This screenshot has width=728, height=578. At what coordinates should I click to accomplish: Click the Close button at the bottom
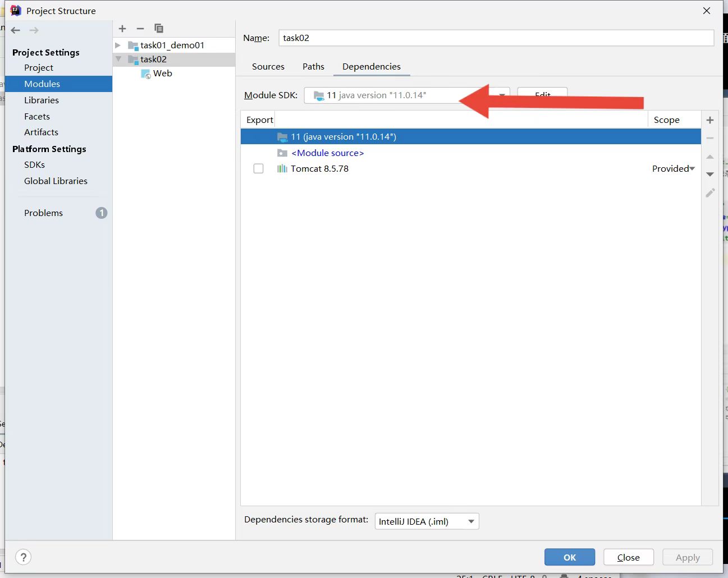coord(629,557)
